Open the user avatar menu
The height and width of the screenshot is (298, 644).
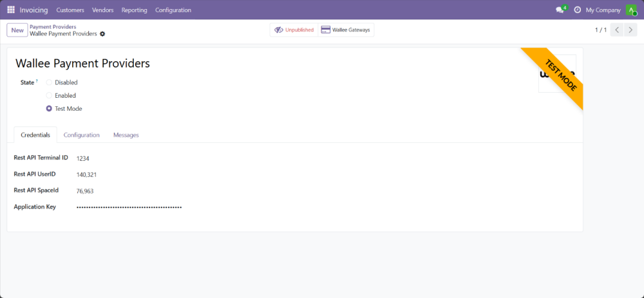[x=630, y=10]
